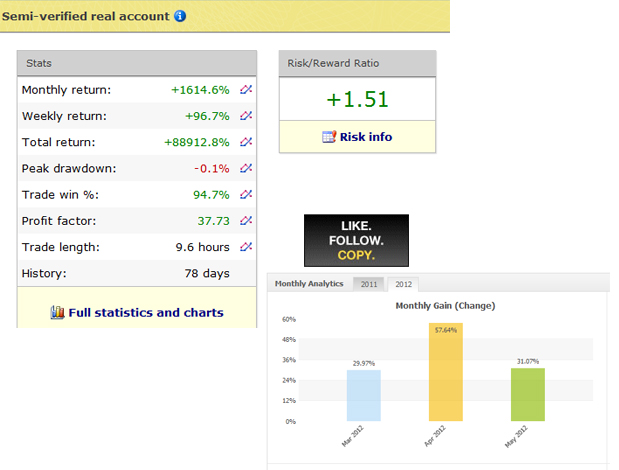Viewport: 619px width, 470px height.
Task: Open the chart icon for Total return
Action: click(x=246, y=142)
